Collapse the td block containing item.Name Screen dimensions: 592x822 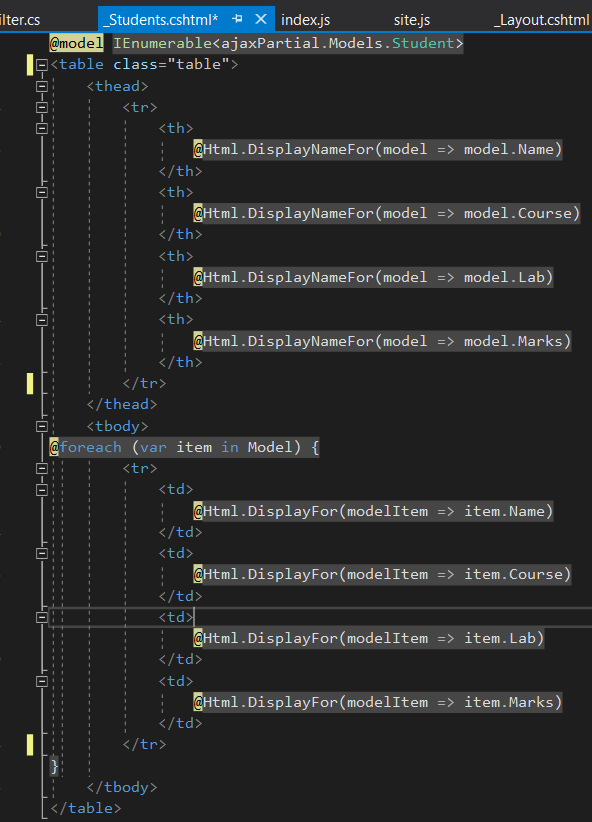click(42, 490)
